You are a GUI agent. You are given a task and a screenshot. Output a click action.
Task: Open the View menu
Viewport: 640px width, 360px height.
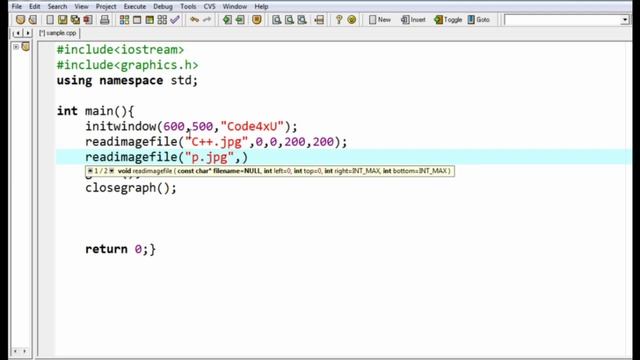(81, 7)
